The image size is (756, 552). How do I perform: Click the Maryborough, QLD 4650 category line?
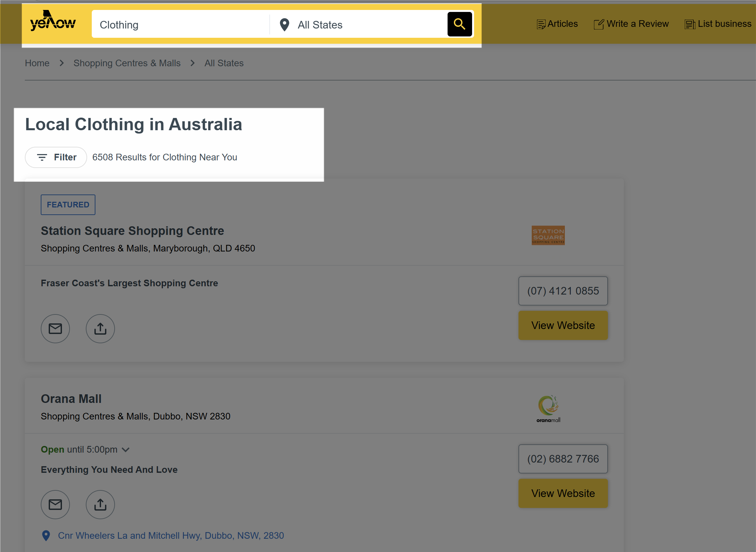point(148,248)
